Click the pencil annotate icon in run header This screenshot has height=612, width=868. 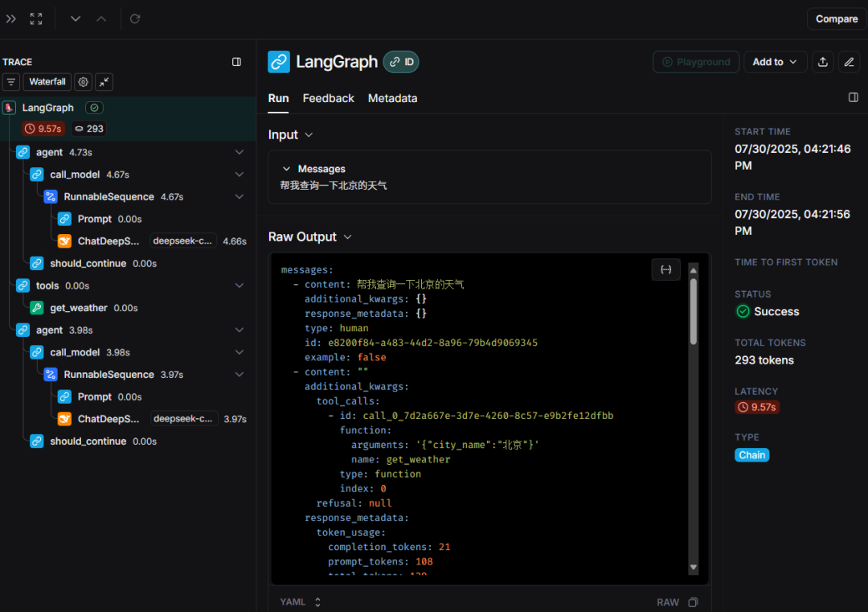pyautogui.click(x=849, y=62)
